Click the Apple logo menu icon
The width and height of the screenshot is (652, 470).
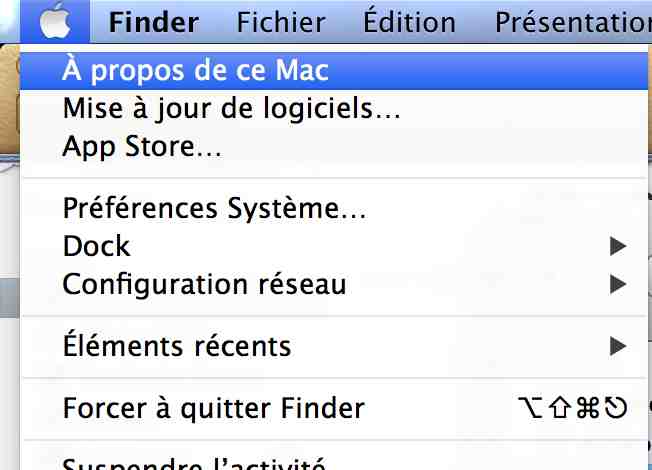(54, 21)
